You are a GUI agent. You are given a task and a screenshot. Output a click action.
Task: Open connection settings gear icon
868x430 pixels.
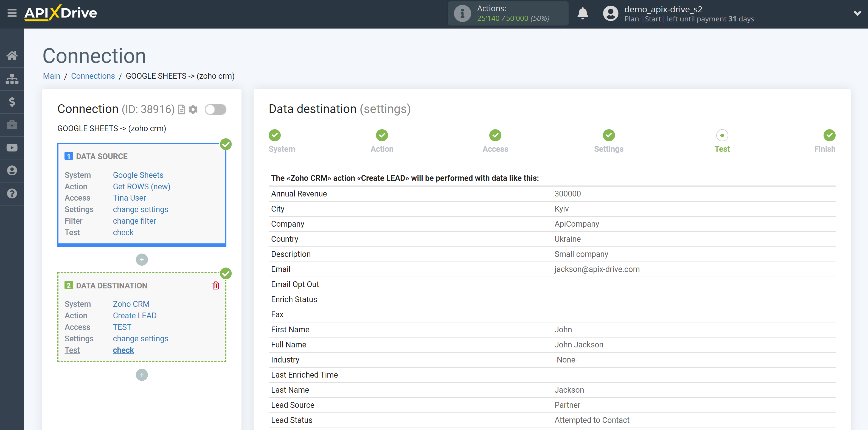click(193, 109)
